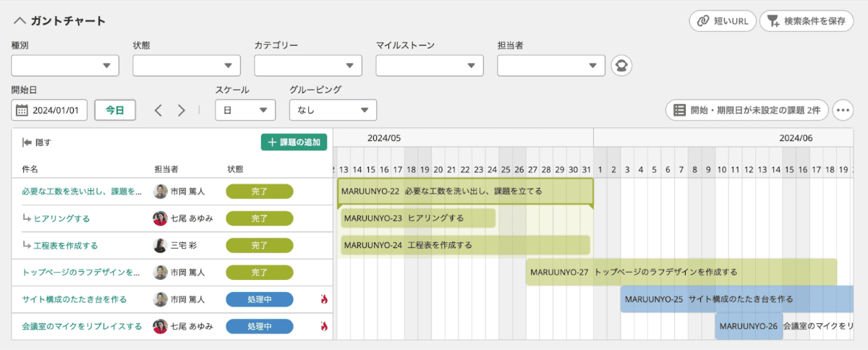Open the グルーピング dropdown

(333, 111)
